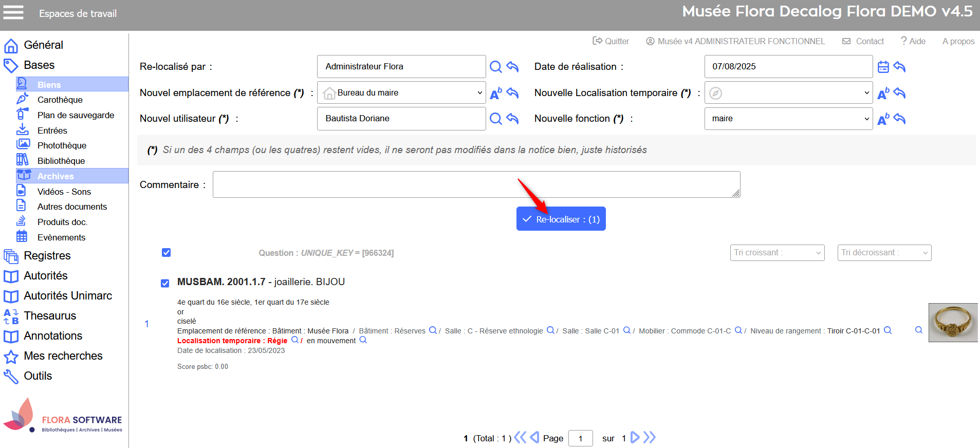The height and width of the screenshot is (448, 980).
Task: Open Archives in the sidebar
Action: click(56, 176)
